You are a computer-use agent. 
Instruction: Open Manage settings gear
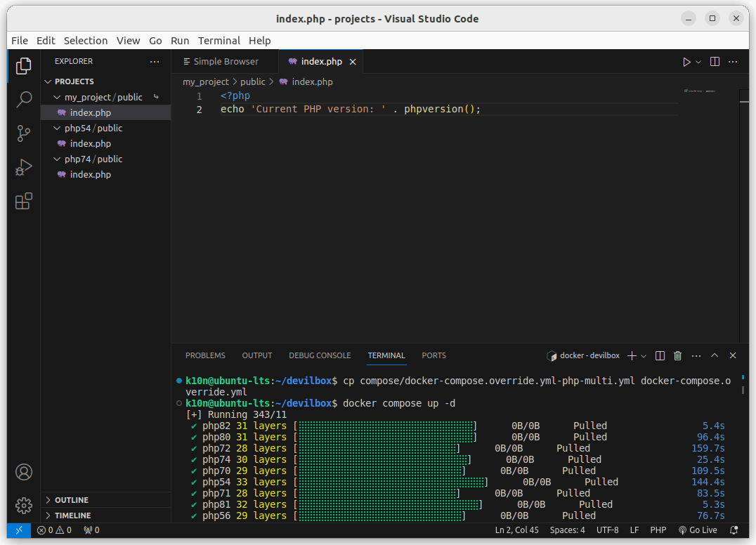[24, 505]
